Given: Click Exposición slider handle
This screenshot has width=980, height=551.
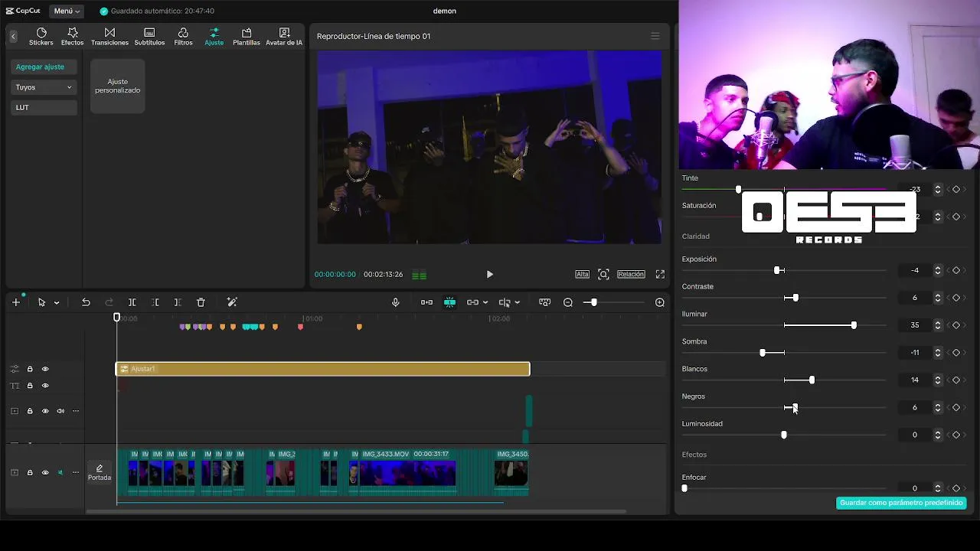Looking at the screenshot, I should (x=778, y=270).
